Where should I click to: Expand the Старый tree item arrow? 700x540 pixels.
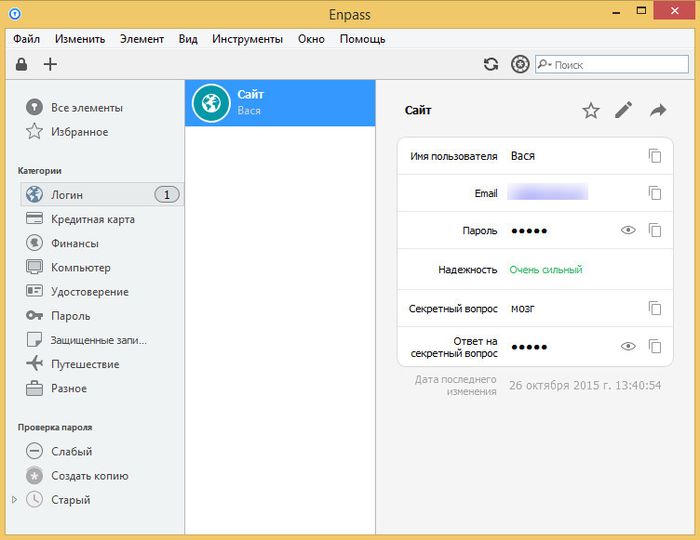point(14,499)
